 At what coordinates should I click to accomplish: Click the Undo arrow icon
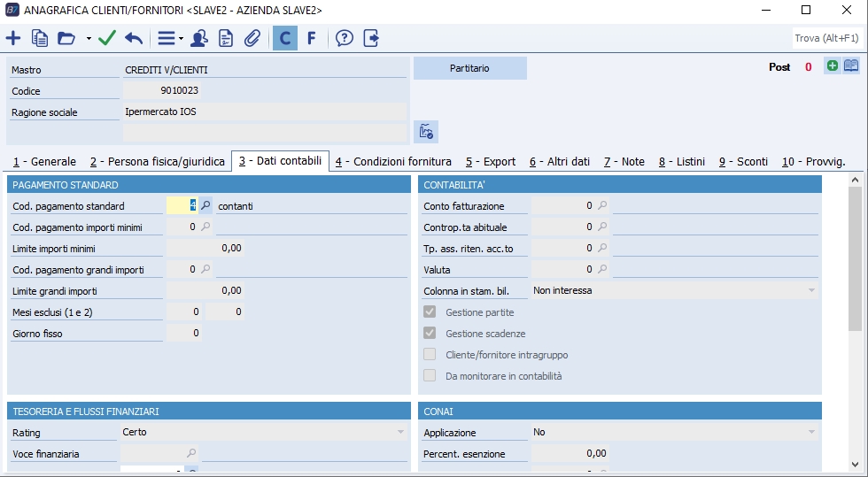tap(134, 38)
